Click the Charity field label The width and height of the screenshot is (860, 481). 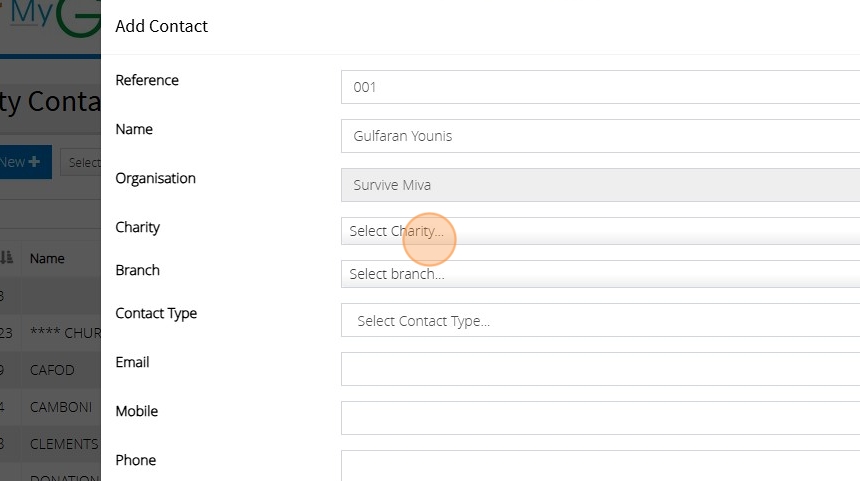138,227
